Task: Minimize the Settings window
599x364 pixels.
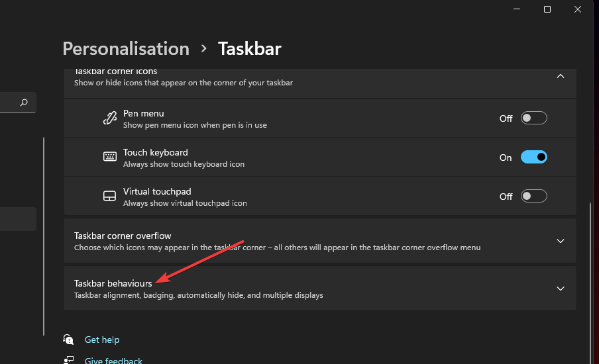Action: tap(517, 9)
